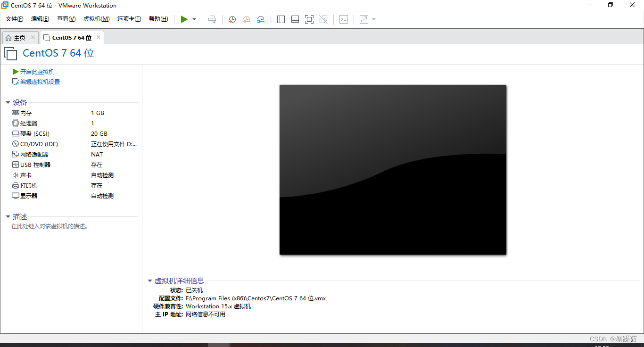The image size is (644, 347).
Task: Send Ctrl+Alt+Del to the virtual machine
Action: [x=212, y=19]
